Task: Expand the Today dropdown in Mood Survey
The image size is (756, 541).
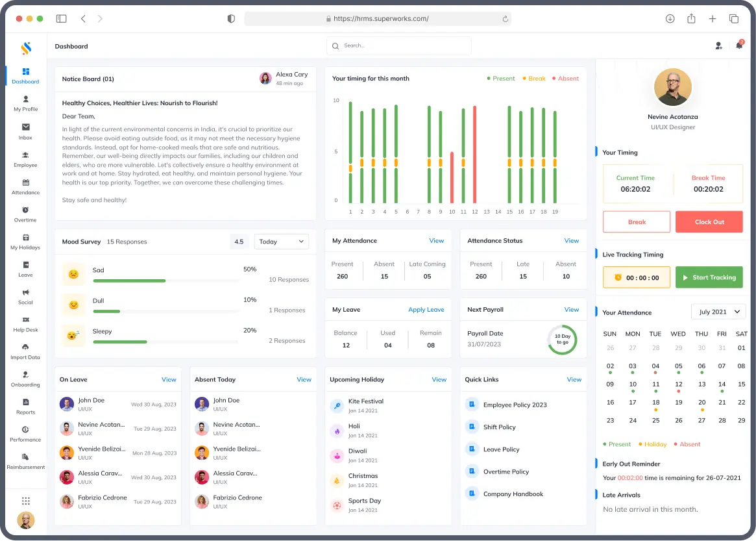Action: point(281,242)
